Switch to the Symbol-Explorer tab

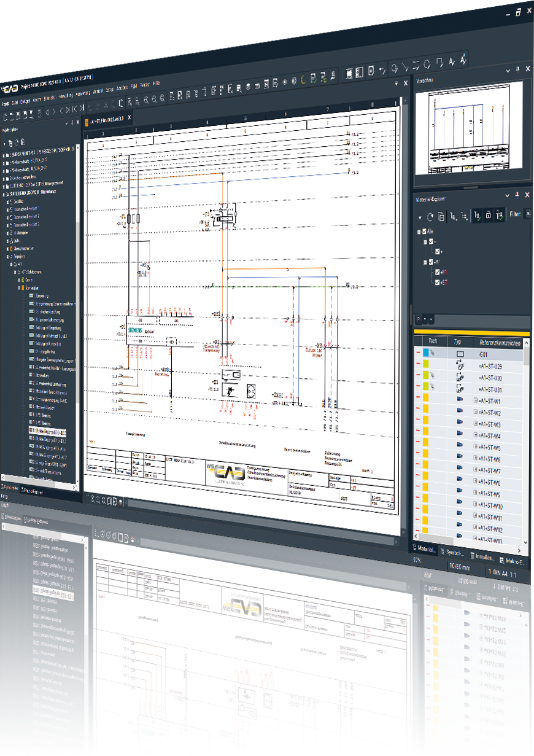pos(454,551)
